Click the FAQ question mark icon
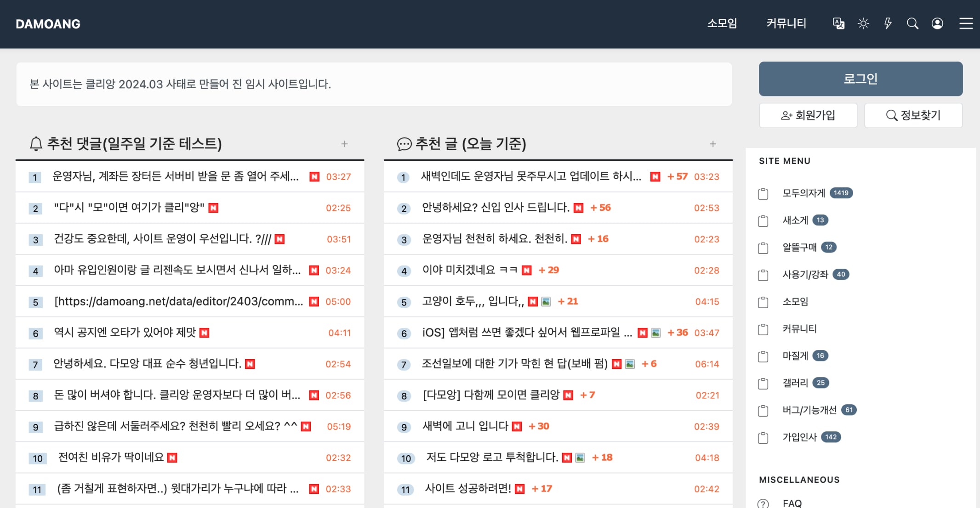The width and height of the screenshot is (980, 508). (763, 503)
